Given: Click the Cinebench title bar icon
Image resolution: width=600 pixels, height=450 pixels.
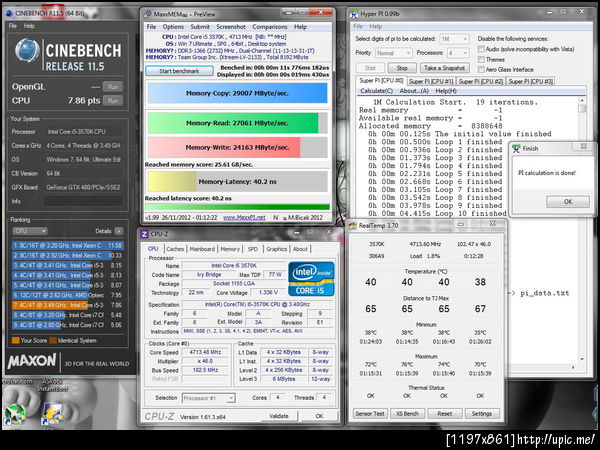Looking at the screenshot, I should 10,13.
